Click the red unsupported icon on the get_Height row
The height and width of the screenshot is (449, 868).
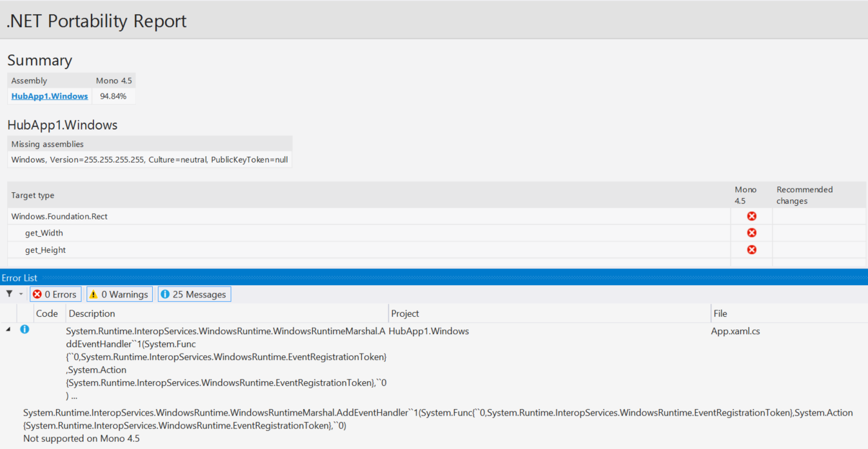751,250
